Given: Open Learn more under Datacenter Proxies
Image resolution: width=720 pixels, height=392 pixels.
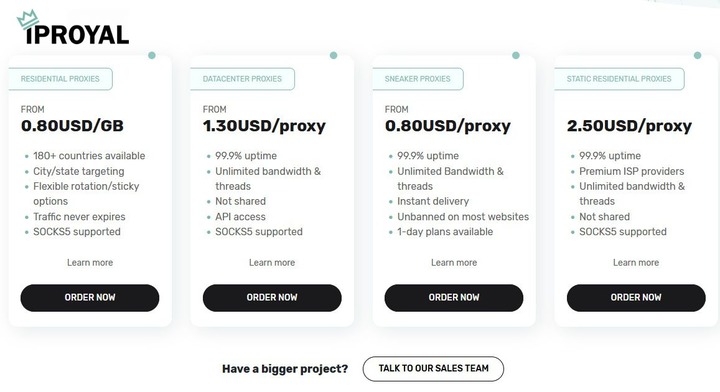Looking at the screenshot, I should 272,263.
